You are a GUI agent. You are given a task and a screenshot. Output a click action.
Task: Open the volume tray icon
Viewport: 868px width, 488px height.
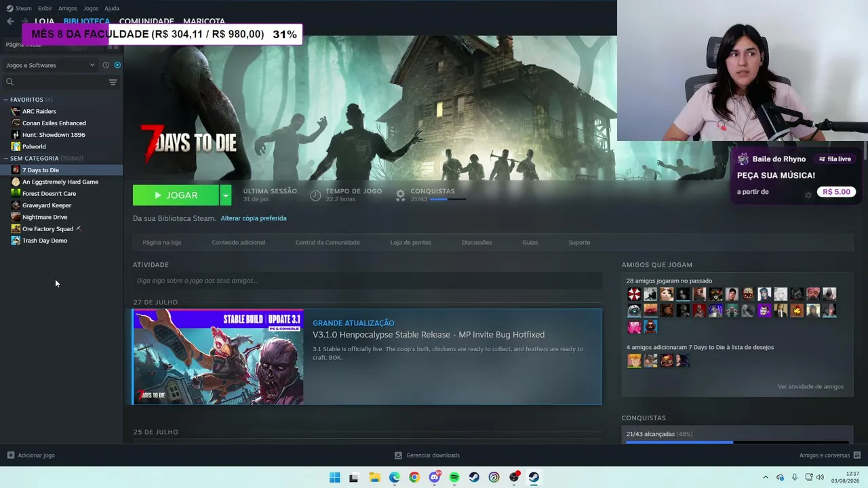[821, 477]
